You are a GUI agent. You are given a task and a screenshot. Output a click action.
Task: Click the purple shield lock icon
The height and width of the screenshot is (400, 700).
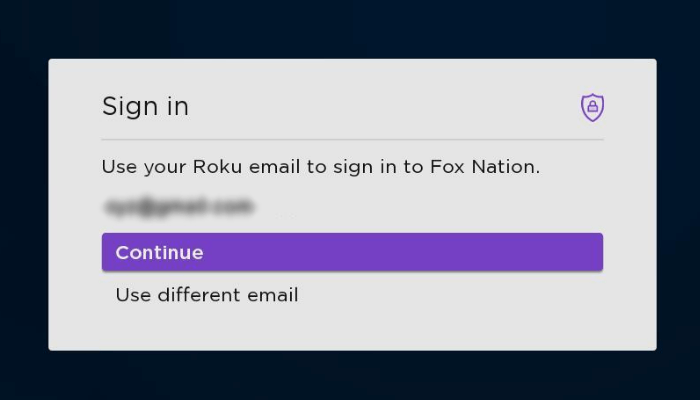point(593,107)
